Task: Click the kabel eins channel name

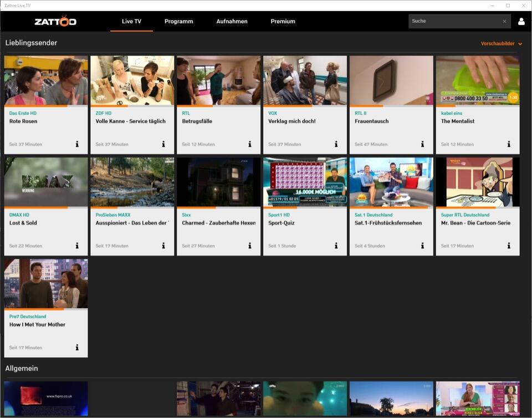Action: [x=452, y=113]
